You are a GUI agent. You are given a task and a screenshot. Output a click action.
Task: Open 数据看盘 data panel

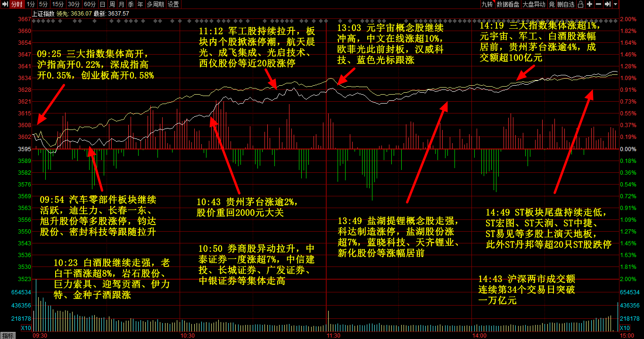[x=508, y=4]
